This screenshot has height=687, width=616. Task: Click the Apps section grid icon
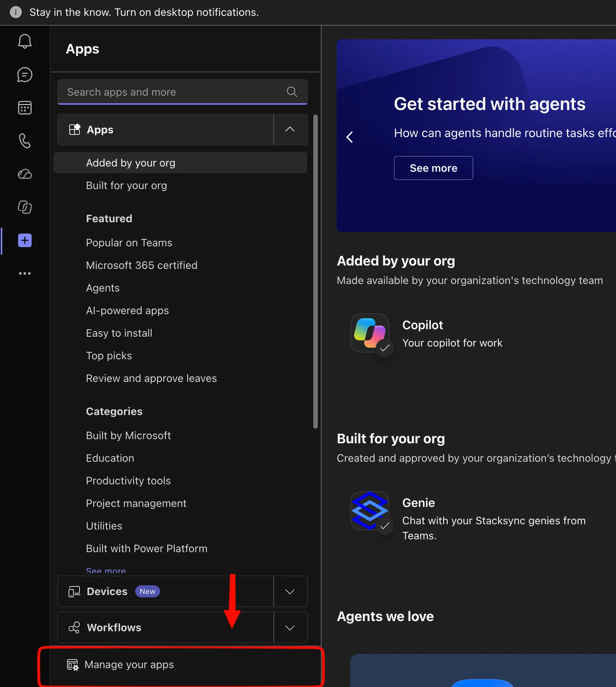74,129
